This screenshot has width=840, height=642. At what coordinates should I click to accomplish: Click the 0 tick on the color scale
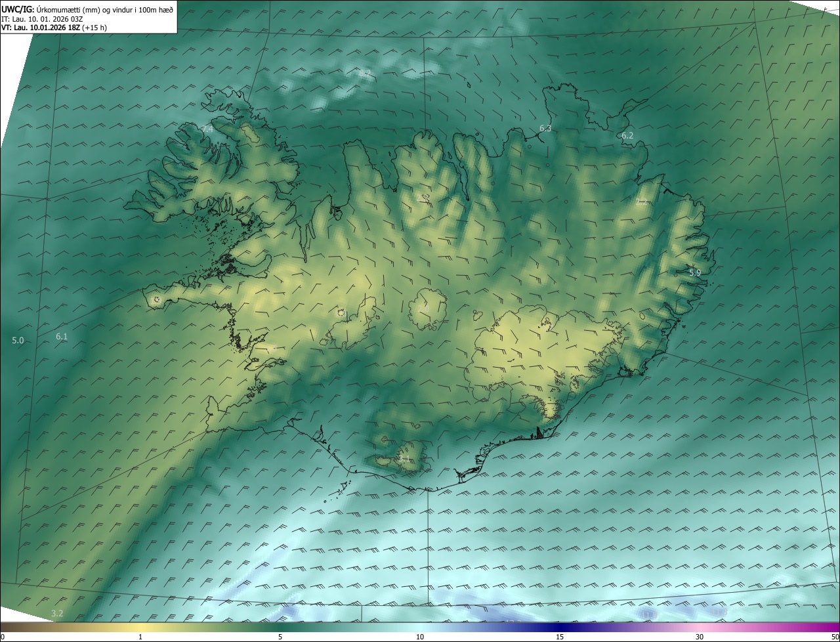(3, 637)
